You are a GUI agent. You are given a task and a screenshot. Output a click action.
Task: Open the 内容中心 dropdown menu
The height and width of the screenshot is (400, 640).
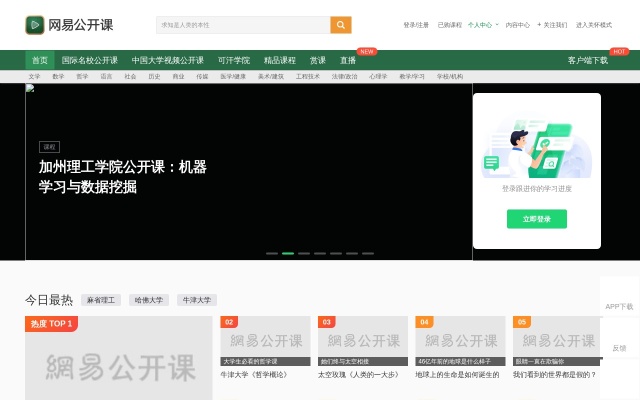coord(517,25)
